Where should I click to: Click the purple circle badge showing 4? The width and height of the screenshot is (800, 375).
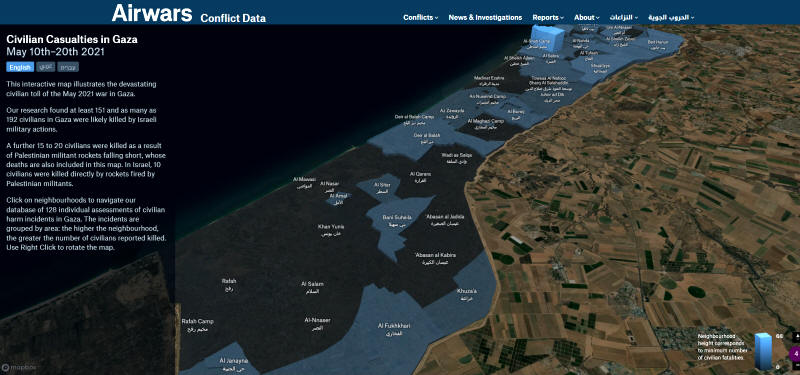pyautogui.click(x=795, y=353)
